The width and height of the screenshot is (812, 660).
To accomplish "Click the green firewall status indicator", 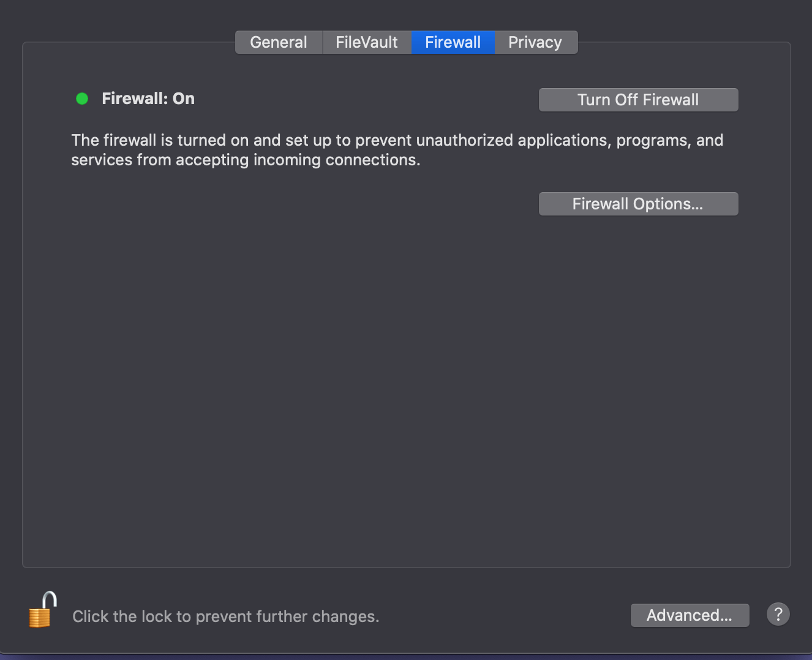I will point(82,99).
